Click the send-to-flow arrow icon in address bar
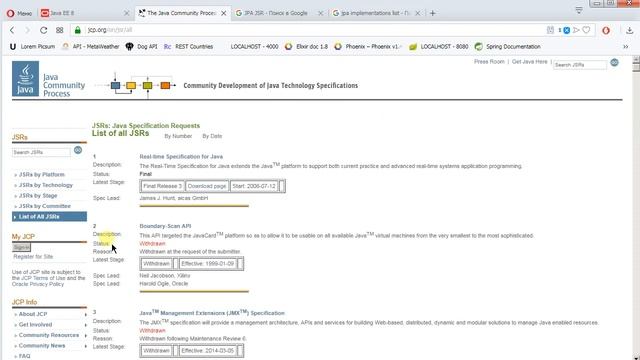This screenshot has width=640, height=360. click(x=576, y=30)
